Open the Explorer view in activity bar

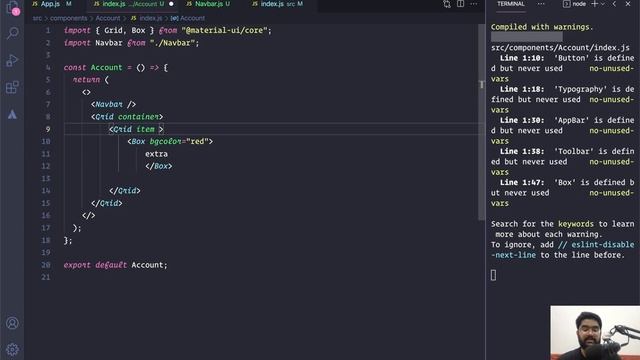tap(13, 8)
